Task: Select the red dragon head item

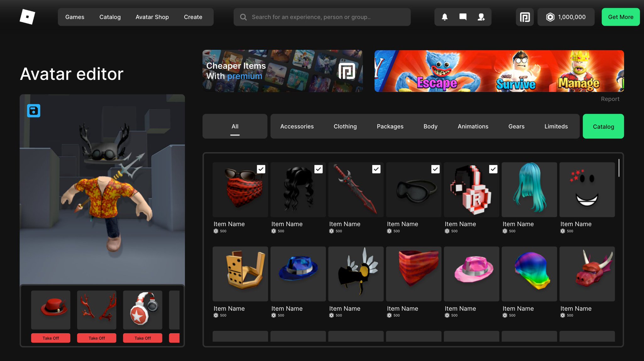Action: click(x=587, y=274)
